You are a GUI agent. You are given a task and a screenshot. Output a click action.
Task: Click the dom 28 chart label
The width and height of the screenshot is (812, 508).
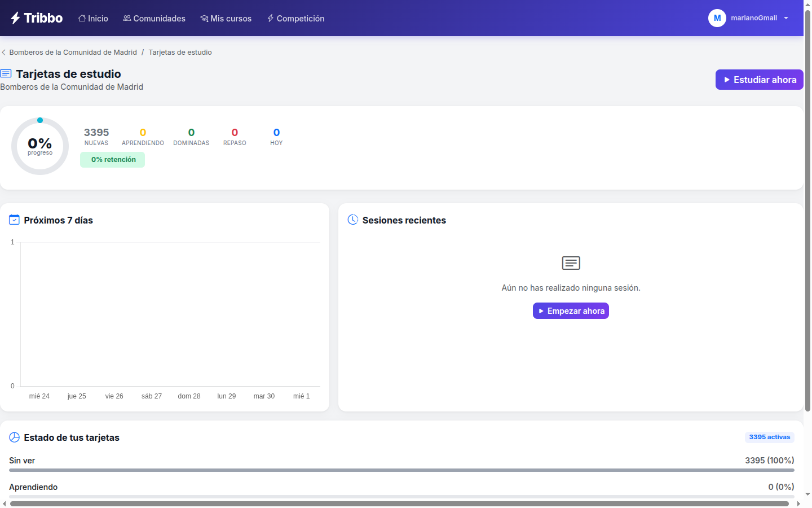pyautogui.click(x=189, y=396)
